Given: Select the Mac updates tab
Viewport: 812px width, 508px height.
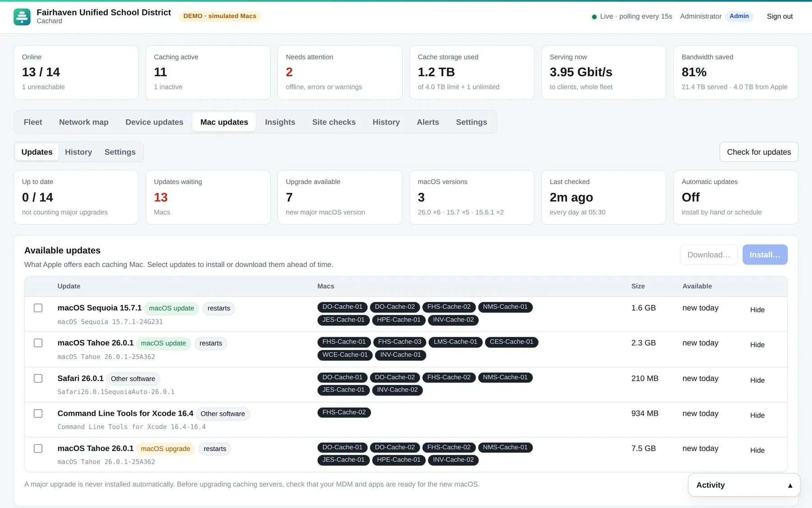Looking at the screenshot, I should pos(224,122).
